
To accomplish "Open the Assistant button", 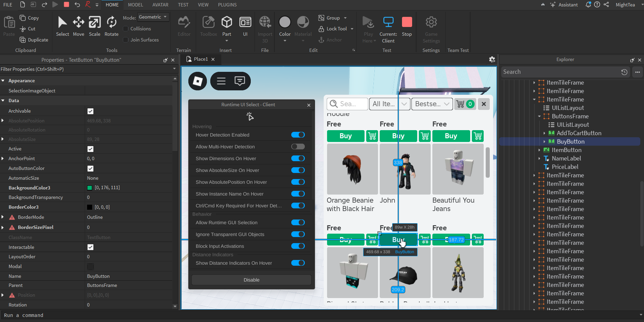I will tap(564, 5).
